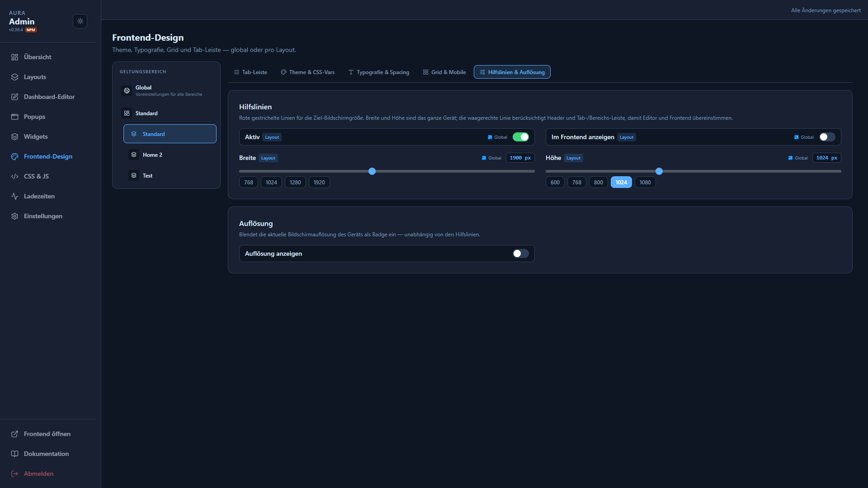The image size is (868, 488).
Task: Set height preset to 768
Action: point(577,183)
